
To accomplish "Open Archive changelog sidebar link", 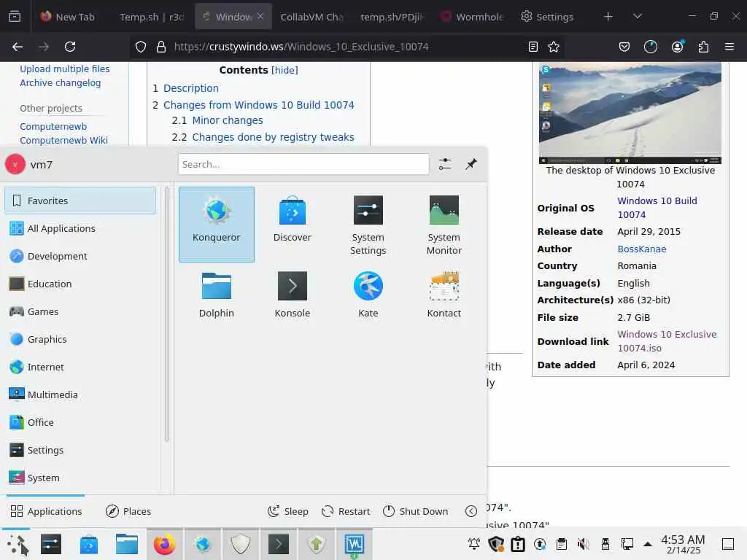I will (x=60, y=83).
